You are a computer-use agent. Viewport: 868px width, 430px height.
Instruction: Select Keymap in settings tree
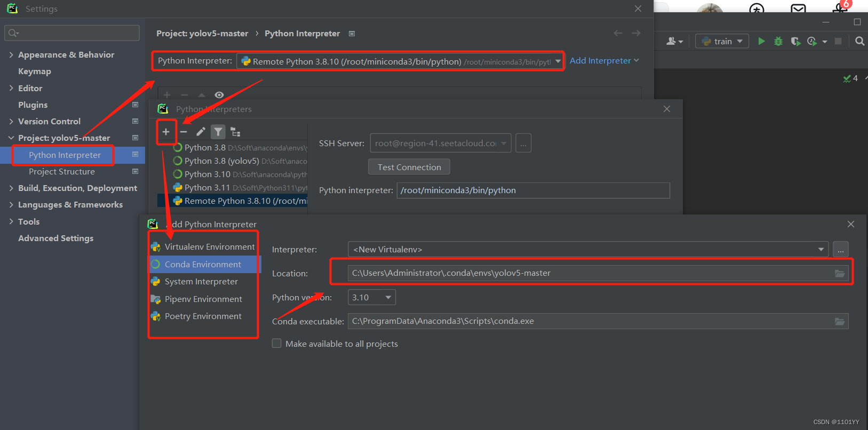[35, 71]
